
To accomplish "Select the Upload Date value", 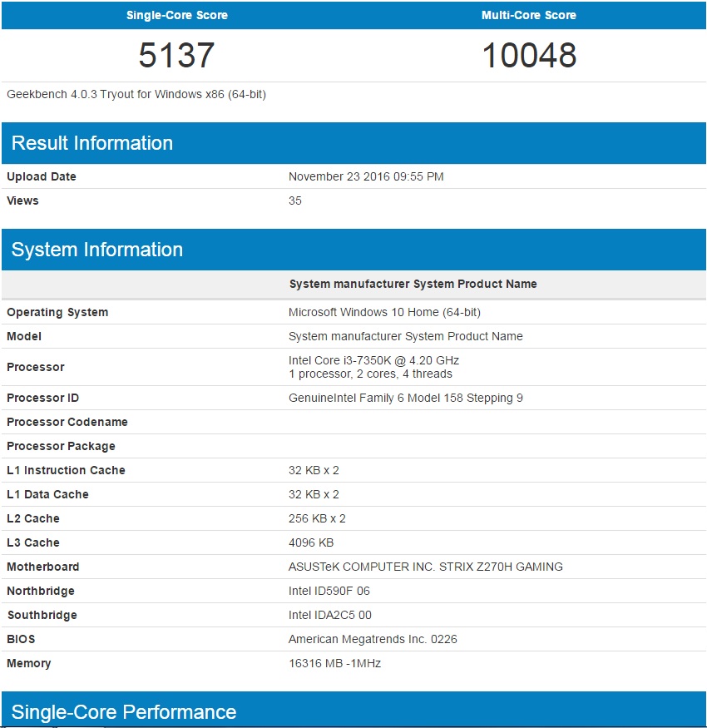I will pos(366,176).
